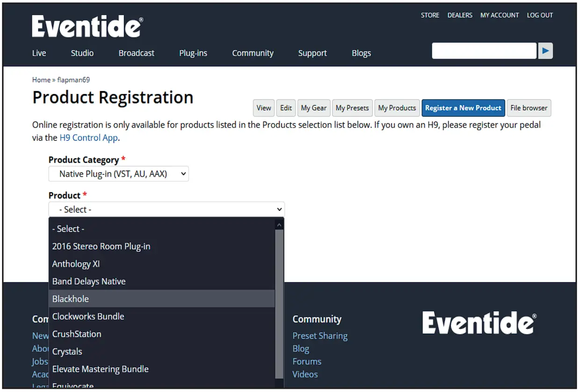Open the Preset Sharing footer link

pos(320,336)
